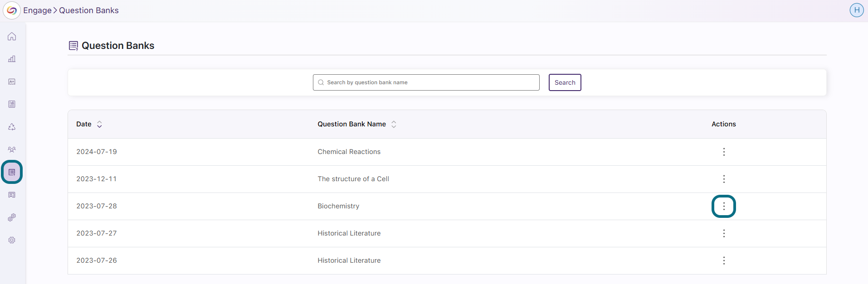
Task: Open actions menu for the 2023-07-26 row
Action: (724, 260)
